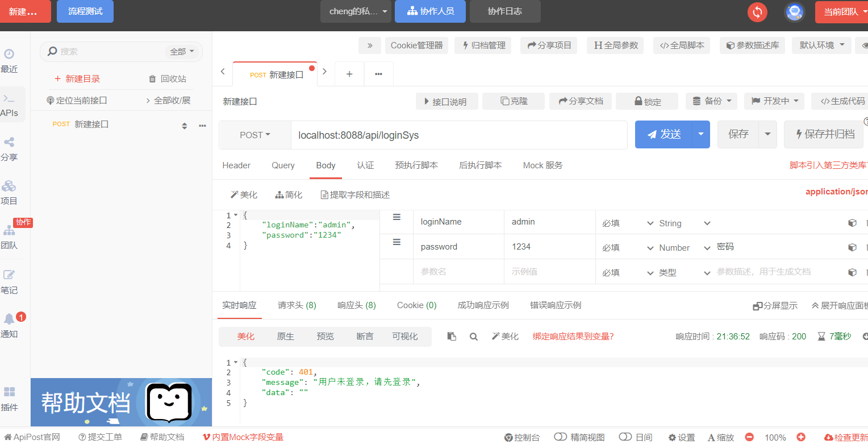Toggle 精简视图 switch
The height and width of the screenshot is (448, 868).
(x=561, y=437)
